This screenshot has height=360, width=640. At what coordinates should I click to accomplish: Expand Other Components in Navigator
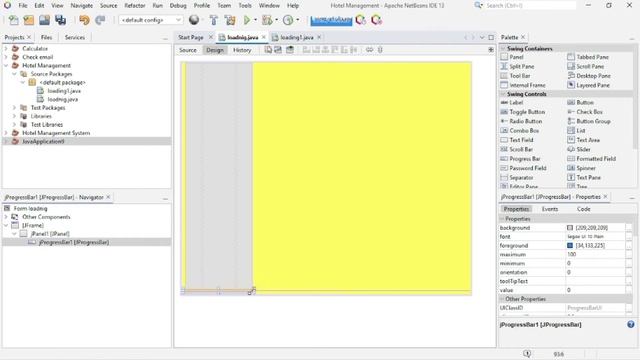6,217
